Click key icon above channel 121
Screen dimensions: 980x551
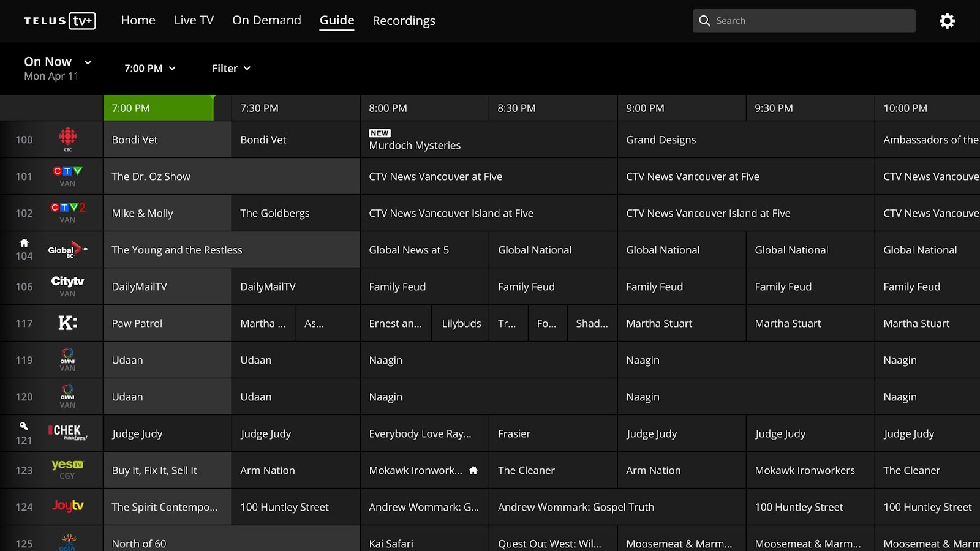tap(24, 426)
